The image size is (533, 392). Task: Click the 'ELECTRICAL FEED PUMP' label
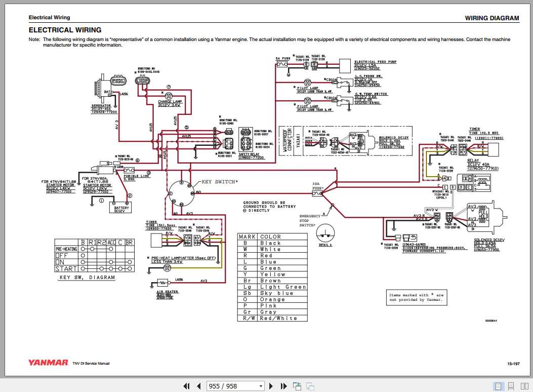pyautogui.click(x=375, y=62)
